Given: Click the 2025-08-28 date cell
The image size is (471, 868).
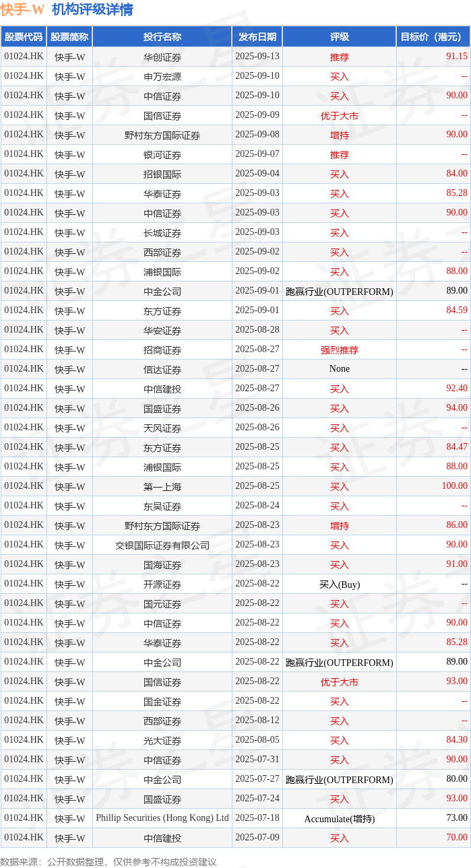Looking at the screenshot, I should click(x=257, y=330).
